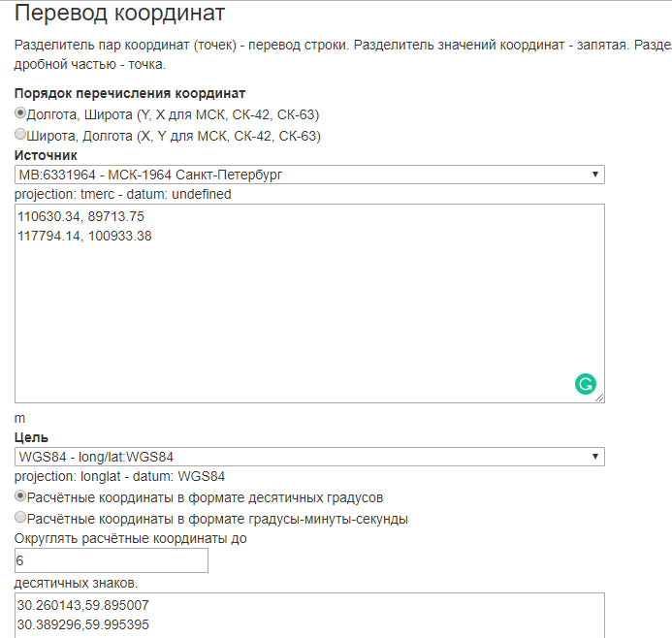Screen dimensions: 672x638
Task: Click the bold "Цель" section label
Action: 32,438
